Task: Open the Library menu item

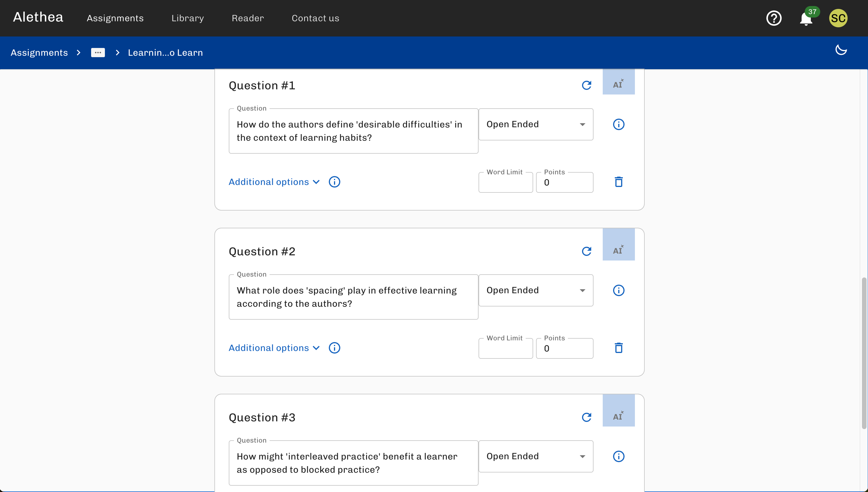Action: (x=188, y=18)
